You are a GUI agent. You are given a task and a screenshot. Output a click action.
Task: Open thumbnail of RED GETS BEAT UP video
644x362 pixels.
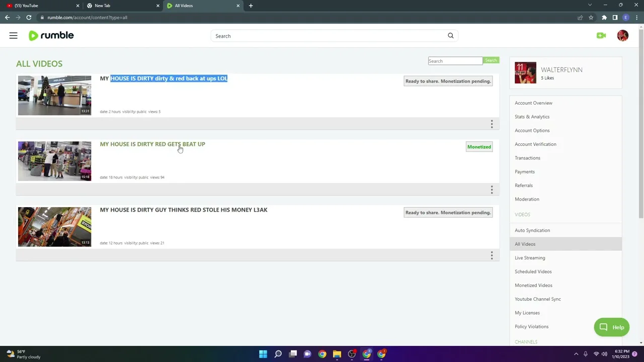point(54,161)
